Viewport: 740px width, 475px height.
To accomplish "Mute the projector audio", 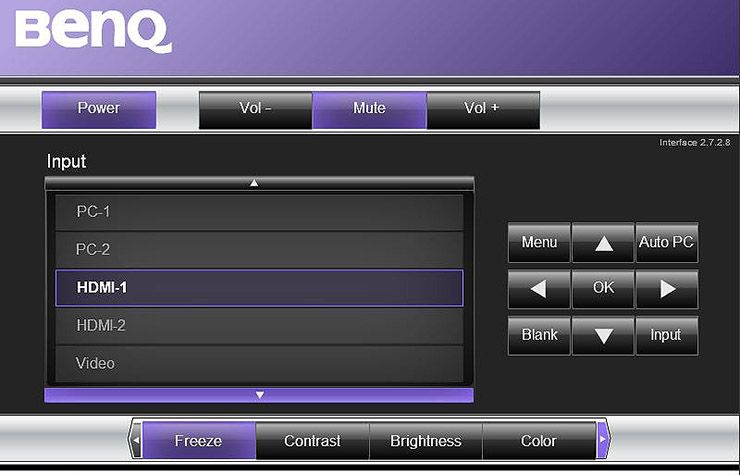I will click(369, 109).
